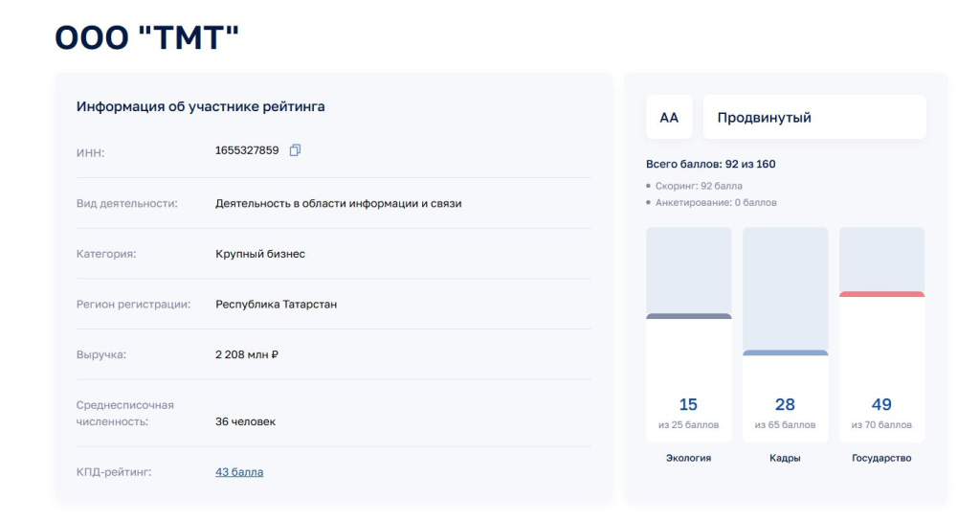Viewport: 980px width, 522px height.
Task: Click the Государство score value 49
Action: tap(881, 404)
